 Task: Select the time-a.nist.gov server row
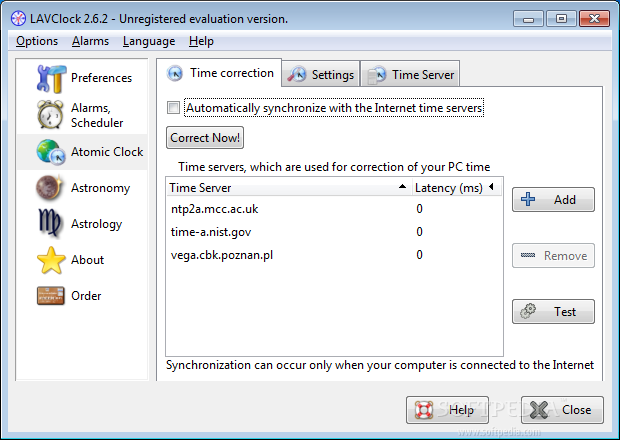(334, 232)
